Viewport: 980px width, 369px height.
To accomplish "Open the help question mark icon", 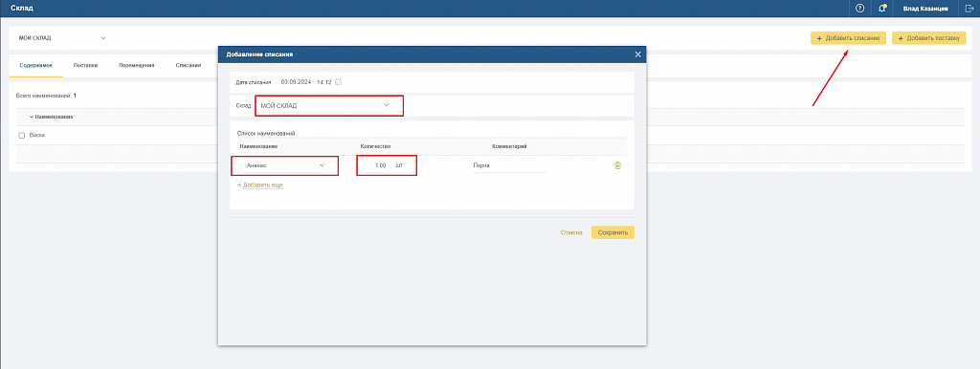I will pyautogui.click(x=860, y=8).
